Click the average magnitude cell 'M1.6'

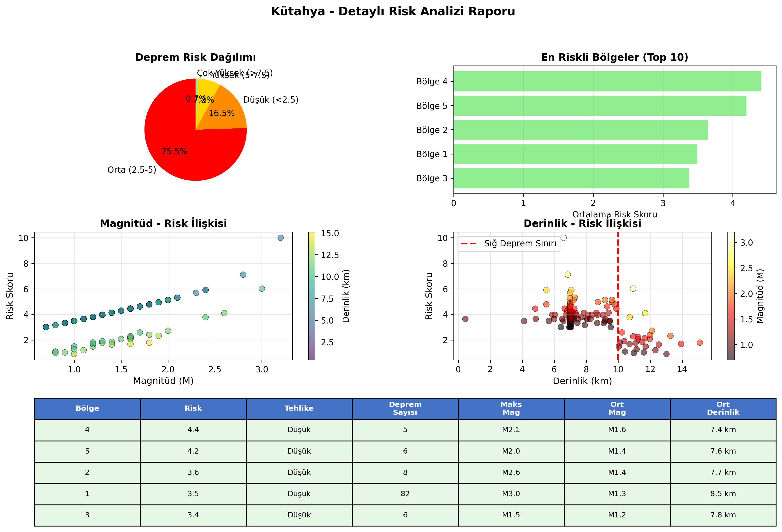pos(617,430)
